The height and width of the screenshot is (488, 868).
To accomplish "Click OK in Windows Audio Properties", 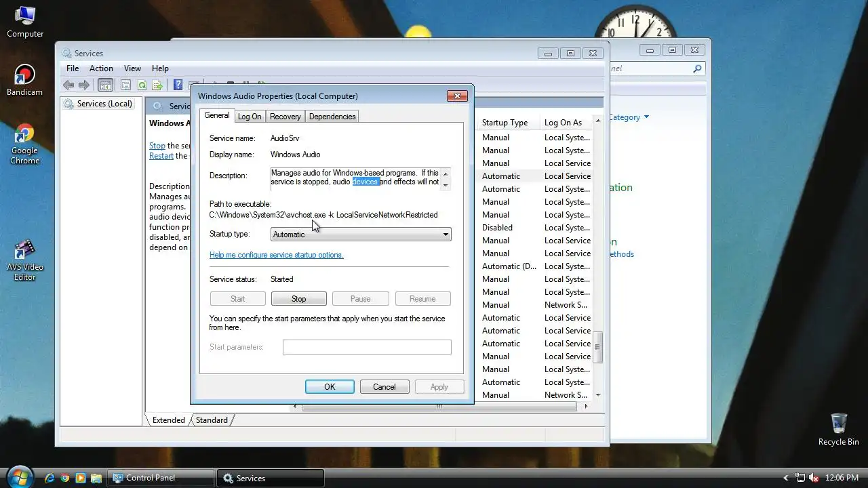I will [x=330, y=387].
